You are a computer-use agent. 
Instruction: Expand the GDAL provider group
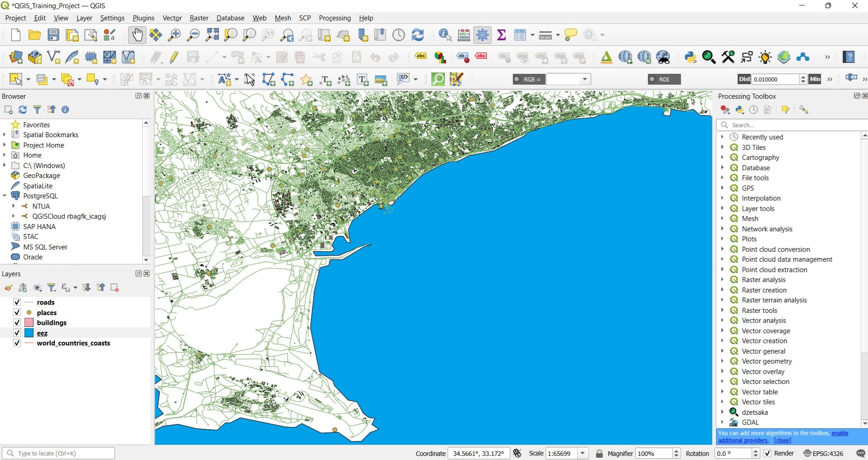(x=723, y=422)
